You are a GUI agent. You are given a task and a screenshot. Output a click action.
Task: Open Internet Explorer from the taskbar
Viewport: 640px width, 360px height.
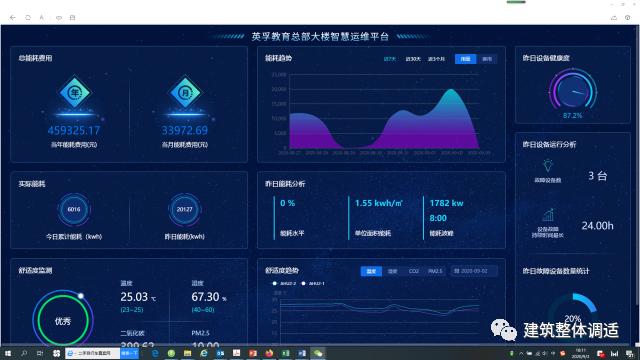click(204, 353)
